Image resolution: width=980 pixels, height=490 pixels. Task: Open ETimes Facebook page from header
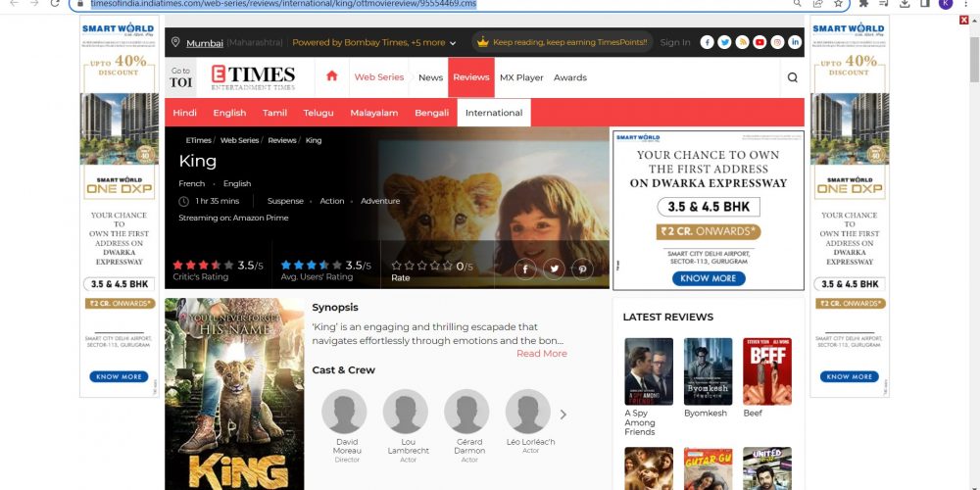point(707,42)
